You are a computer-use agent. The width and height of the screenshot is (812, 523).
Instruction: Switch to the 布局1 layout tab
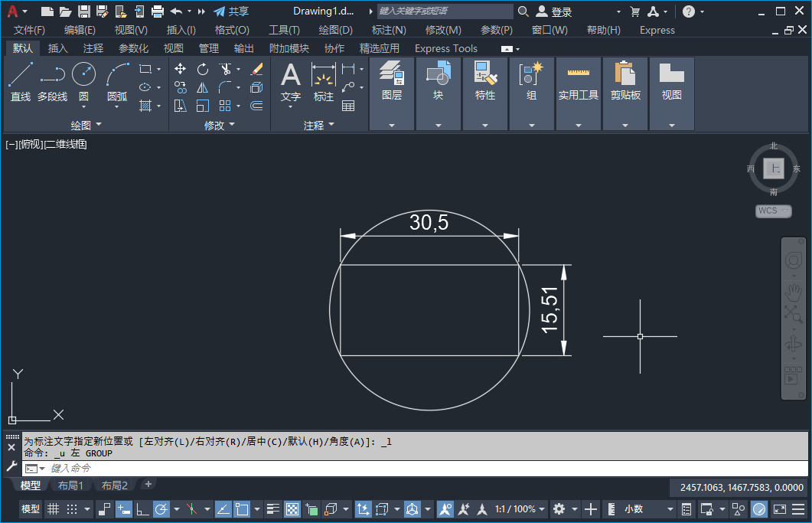click(70, 485)
